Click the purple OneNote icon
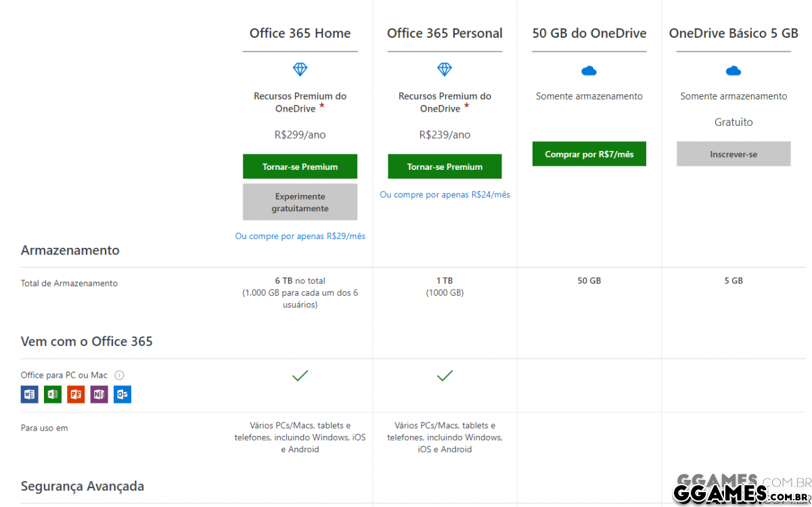The width and height of the screenshot is (812, 507). (x=99, y=394)
